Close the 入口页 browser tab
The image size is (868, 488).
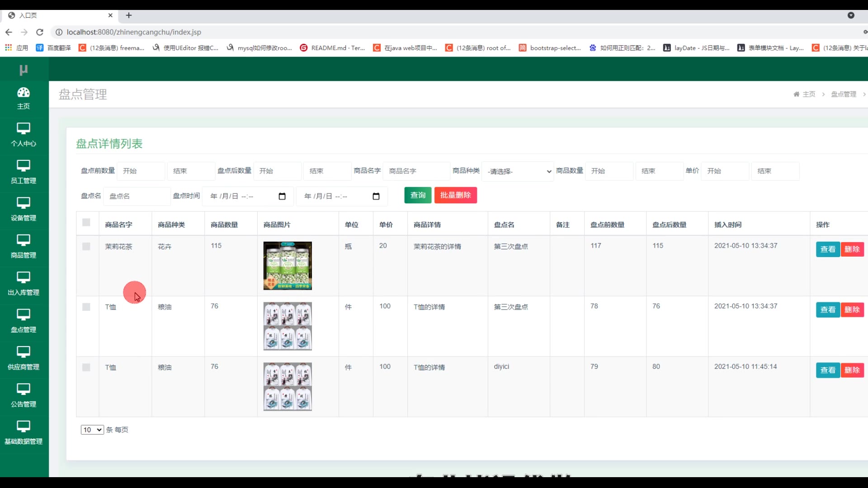(110, 15)
